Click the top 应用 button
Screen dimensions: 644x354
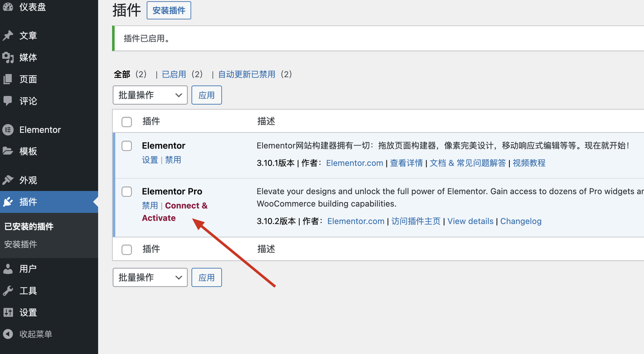click(207, 95)
